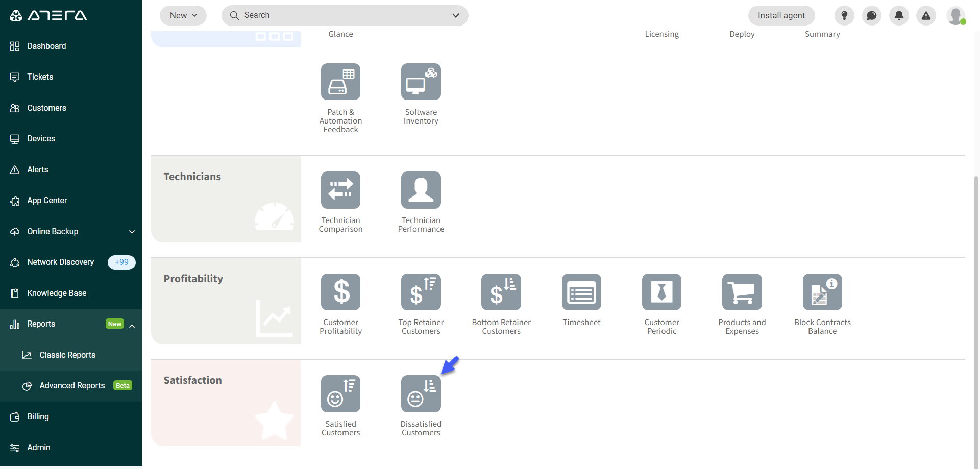Open Alerts in the sidebar

coord(71,169)
